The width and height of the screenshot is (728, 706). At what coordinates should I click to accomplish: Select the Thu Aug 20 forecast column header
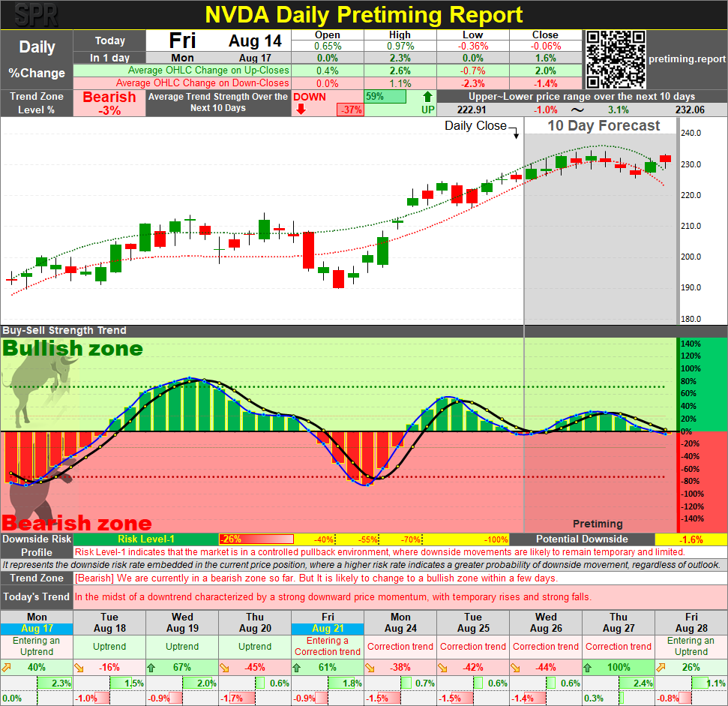(x=255, y=623)
